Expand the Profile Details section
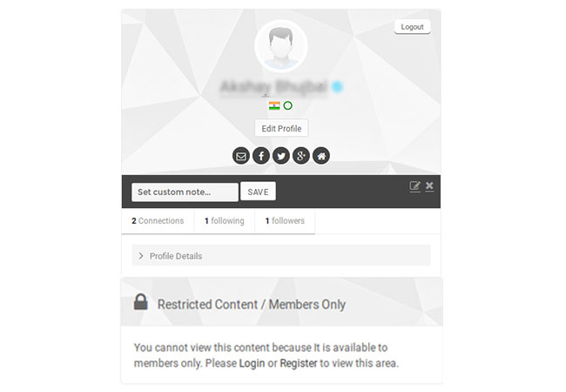Screen dimensions: 566x392 [x=281, y=255]
